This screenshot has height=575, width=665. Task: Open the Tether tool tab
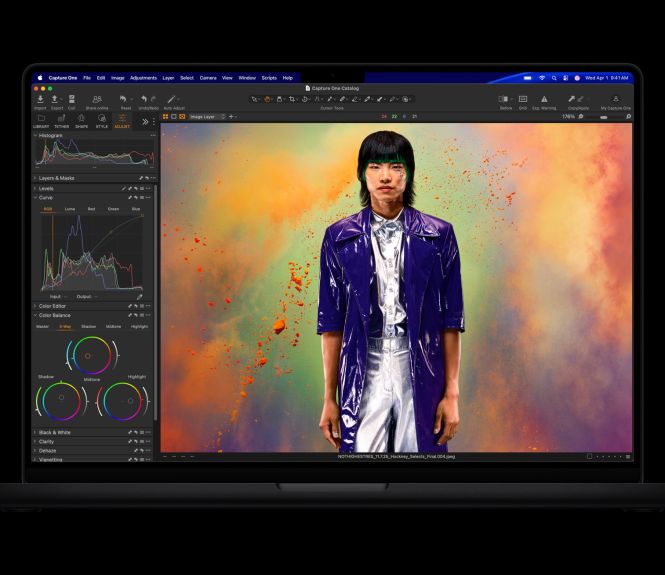click(x=61, y=120)
